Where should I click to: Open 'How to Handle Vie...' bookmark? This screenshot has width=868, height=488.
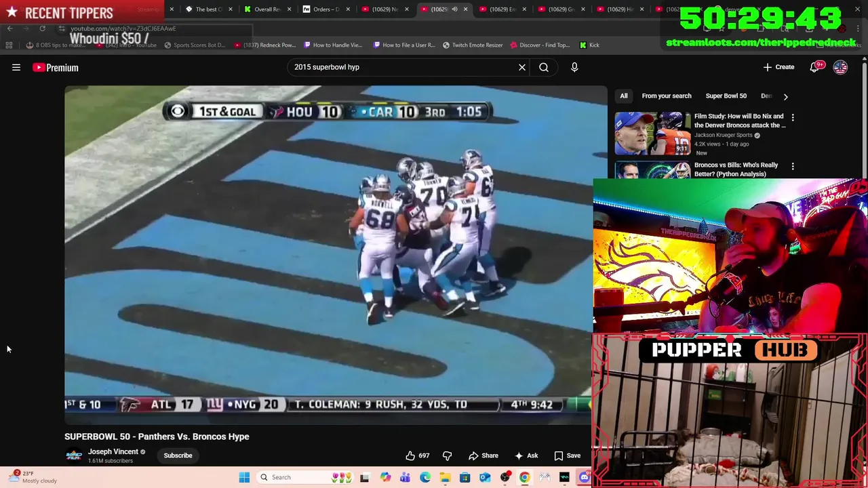[x=333, y=45]
